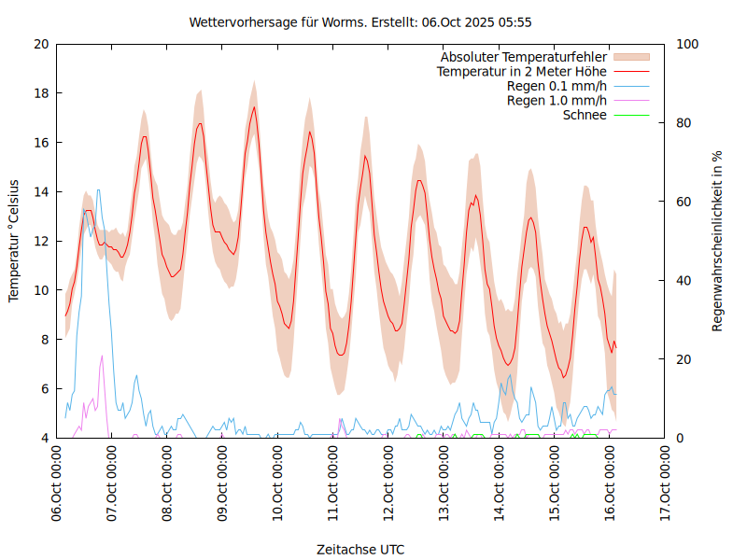Click the 'Temperatur °Celsius' axis label
Image resolution: width=747 pixels, height=560 pixels.
coord(14,241)
